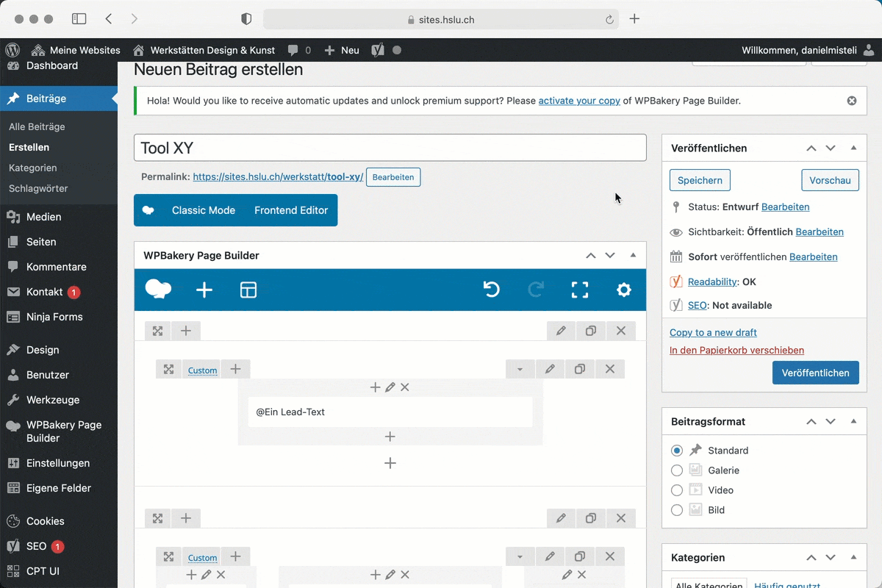Dismiss the WPBakery activation notice
The width and height of the screenshot is (882, 588).
(852, 101)
